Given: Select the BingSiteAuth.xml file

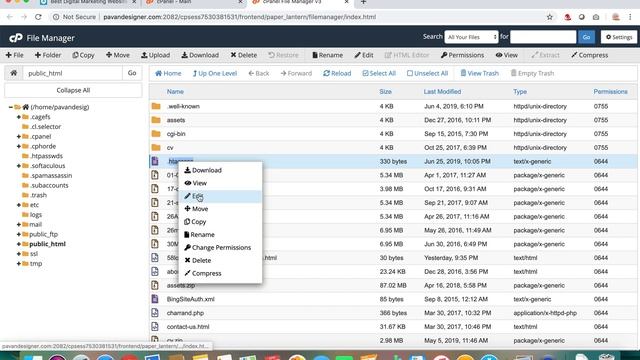Looking at the screenshot, I should (191, 299).
